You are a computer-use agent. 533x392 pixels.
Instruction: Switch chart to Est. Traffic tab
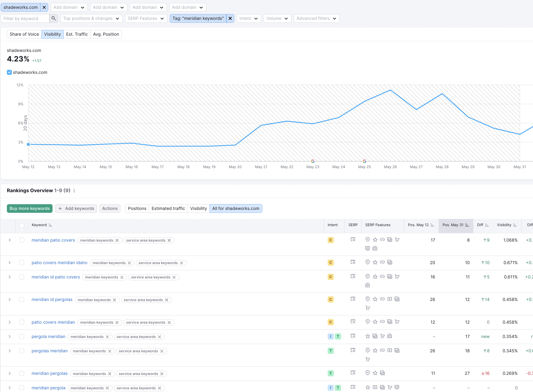click(x=77, y=34)
